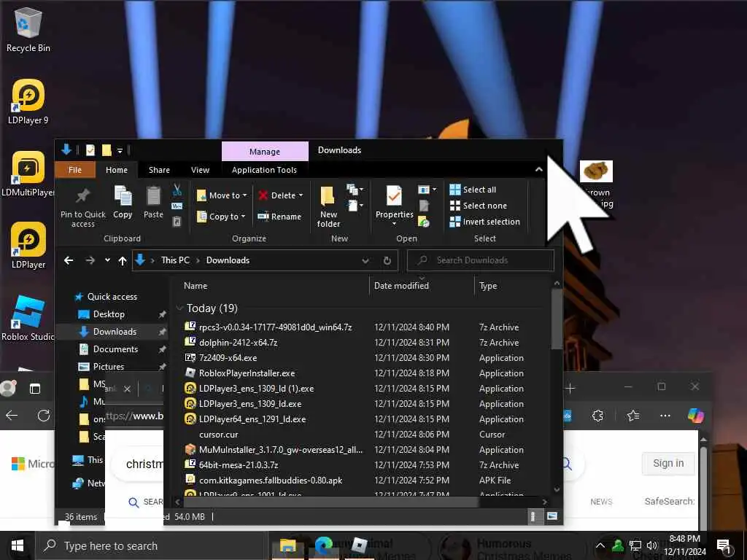Click Invert selection in the ribbon
The image size is (747, 560).
click(484, 222)
